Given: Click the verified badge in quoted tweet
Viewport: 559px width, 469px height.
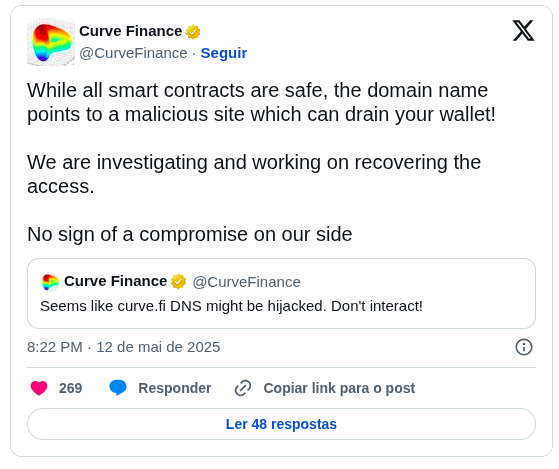Looking at the screenshot, I should tap(178, 282).
